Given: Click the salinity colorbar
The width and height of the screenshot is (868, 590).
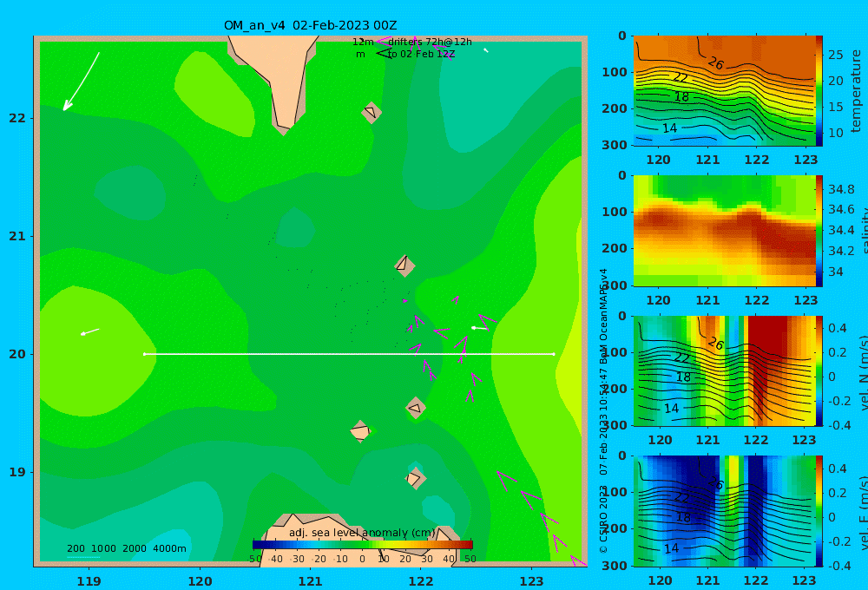Looking at the screenshot, I should pos(819,231).
